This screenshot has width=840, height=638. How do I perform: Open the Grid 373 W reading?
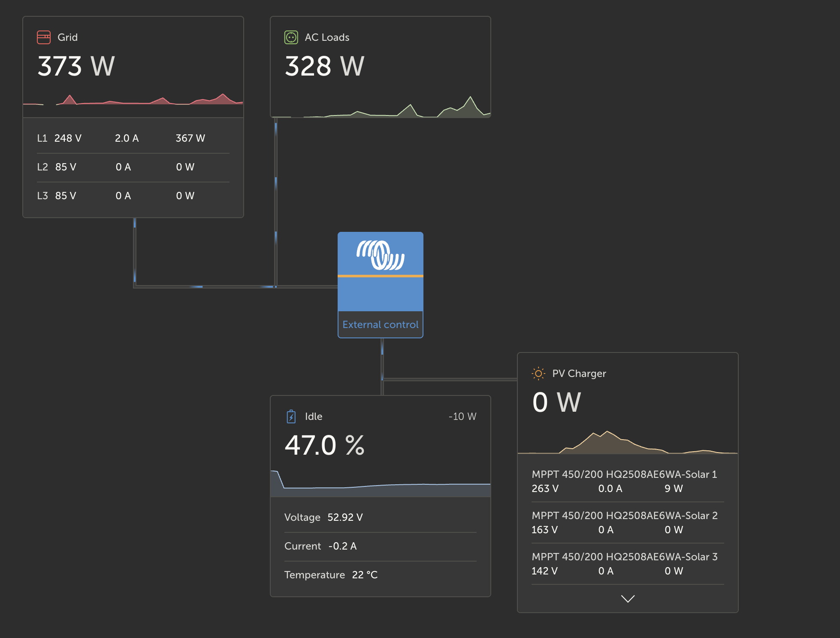[x=76, y=67]
